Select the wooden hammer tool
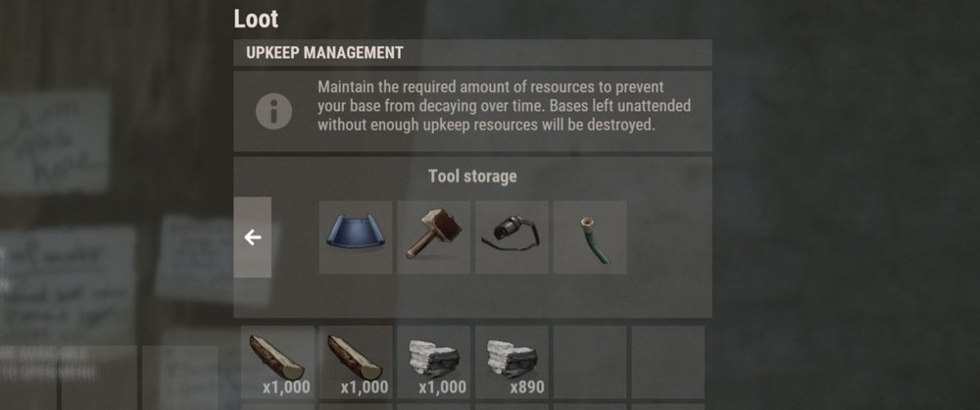The image size is (980, 410). 434,237
